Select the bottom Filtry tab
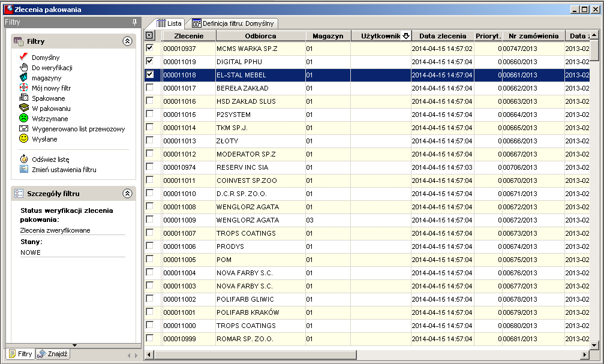This screenshot has width=604, height=364. (x=20, y=354)
